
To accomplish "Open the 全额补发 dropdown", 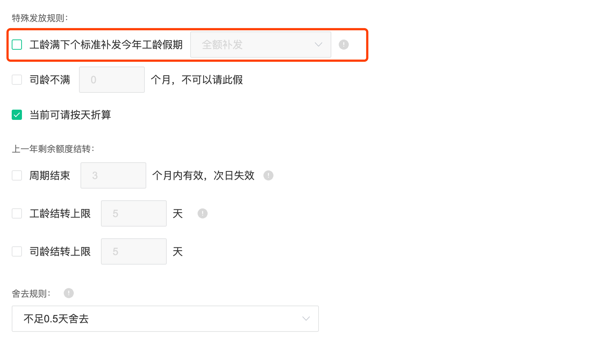I will point(261,45).
